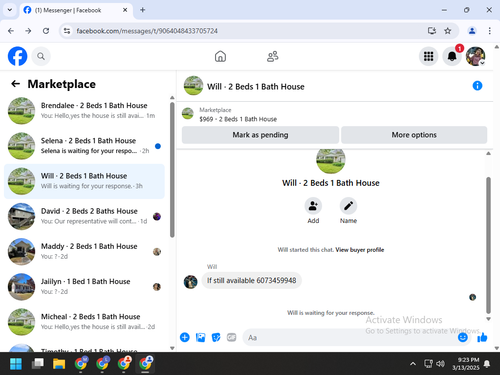Open taskbar clock 9:23 PM
The image size is (500, 375).
click(466, 364)
